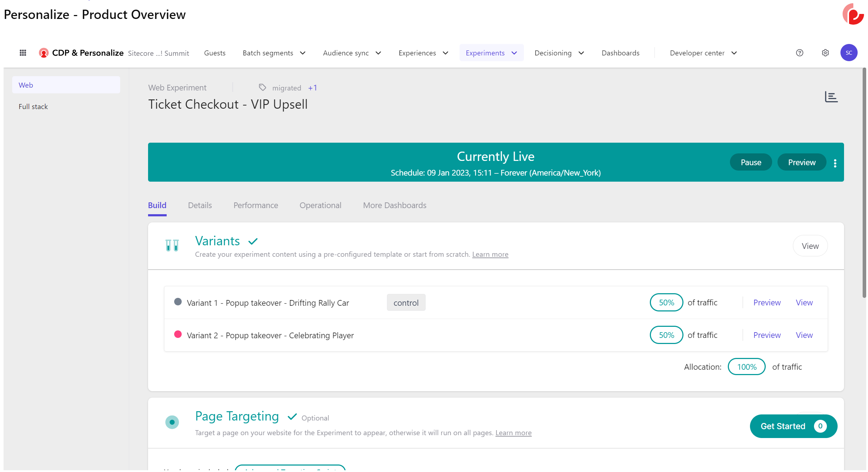The width and height of the screenshot is (868, 472).
Task: Switch to the Performance tab
Action: pos(255,205)
